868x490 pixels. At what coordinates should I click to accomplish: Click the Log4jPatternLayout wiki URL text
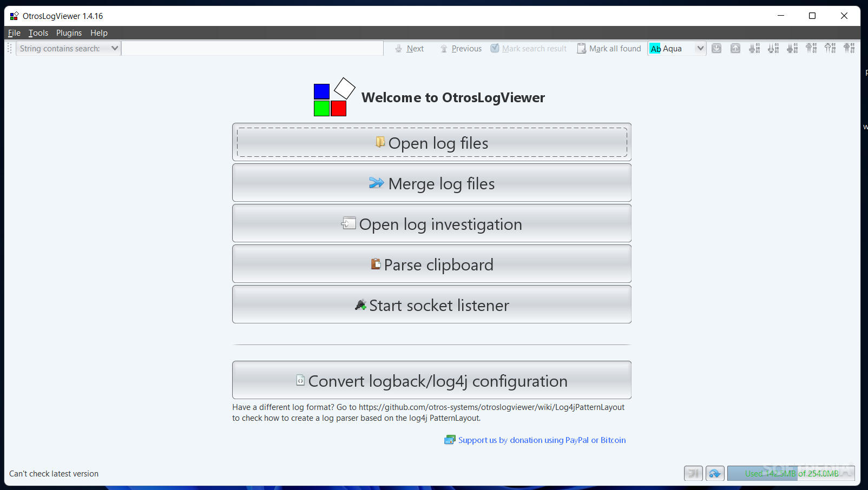coord(491,407)
